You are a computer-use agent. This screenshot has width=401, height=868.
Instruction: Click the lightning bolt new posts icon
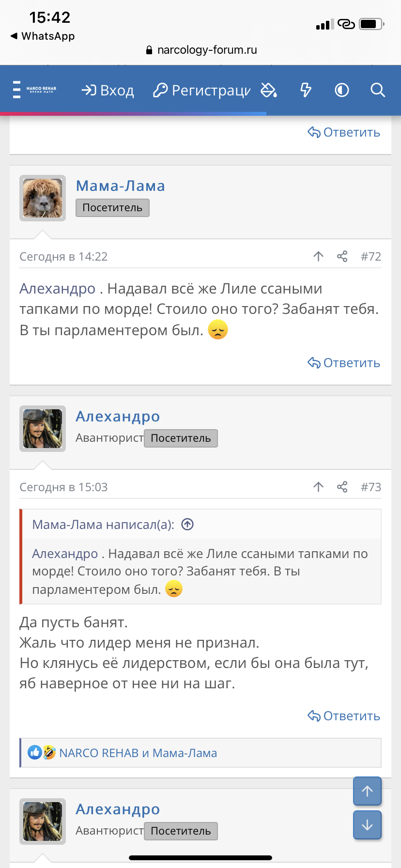coord(306,90)
